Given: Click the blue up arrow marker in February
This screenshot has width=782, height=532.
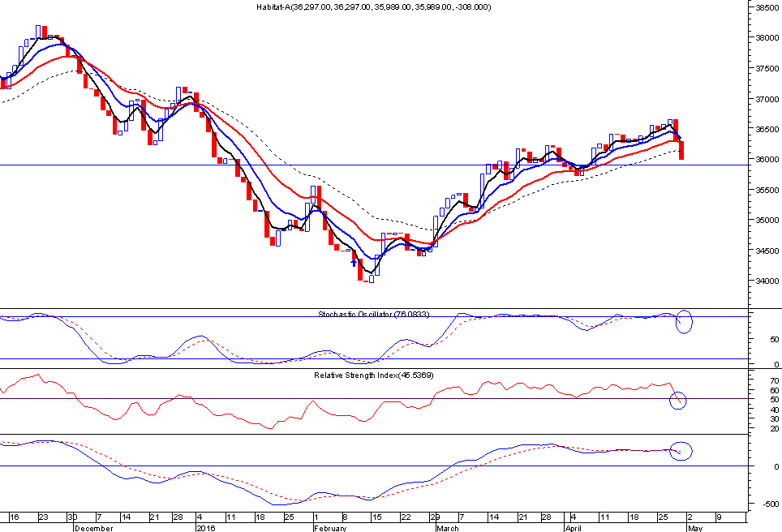Looking at the screenshot, I should coord(354,263).
